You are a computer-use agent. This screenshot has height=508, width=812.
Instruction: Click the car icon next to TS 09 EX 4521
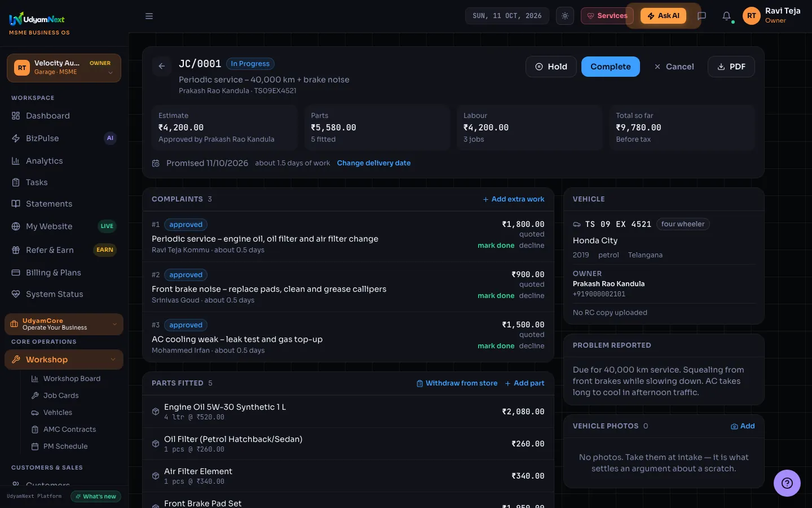tap(577, 225)
